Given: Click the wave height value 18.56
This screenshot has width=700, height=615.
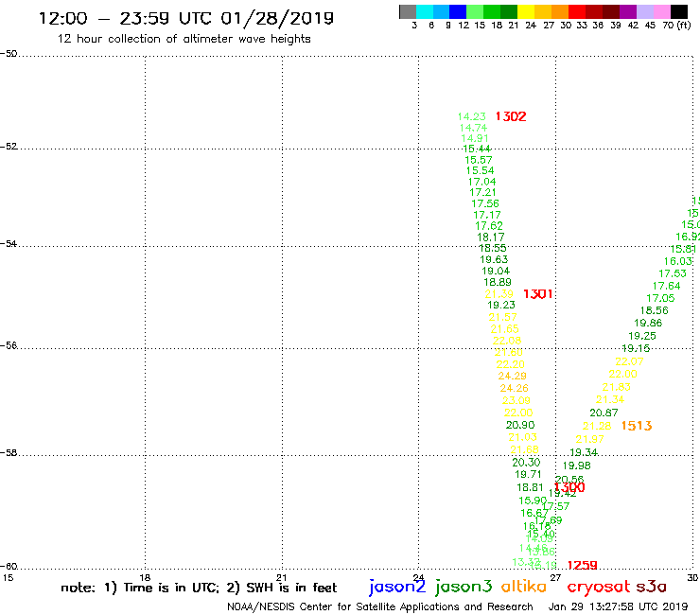Looking at the screenshot, I should point(654,310).
